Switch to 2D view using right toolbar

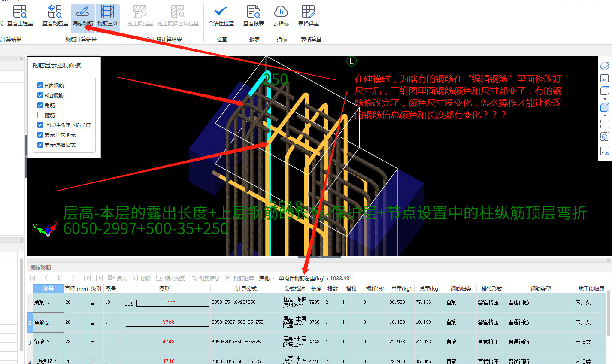click(x=604, y=78)
